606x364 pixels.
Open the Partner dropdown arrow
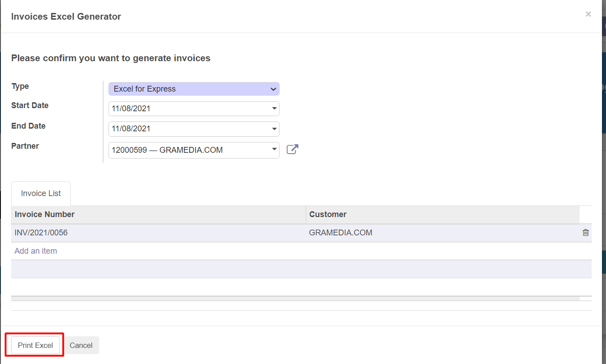click(x=274, y=150)
